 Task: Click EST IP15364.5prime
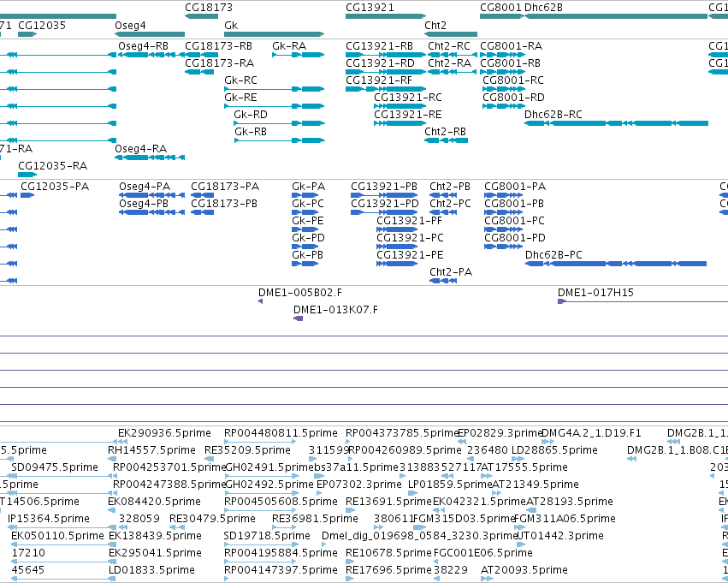tap(62, 527)
